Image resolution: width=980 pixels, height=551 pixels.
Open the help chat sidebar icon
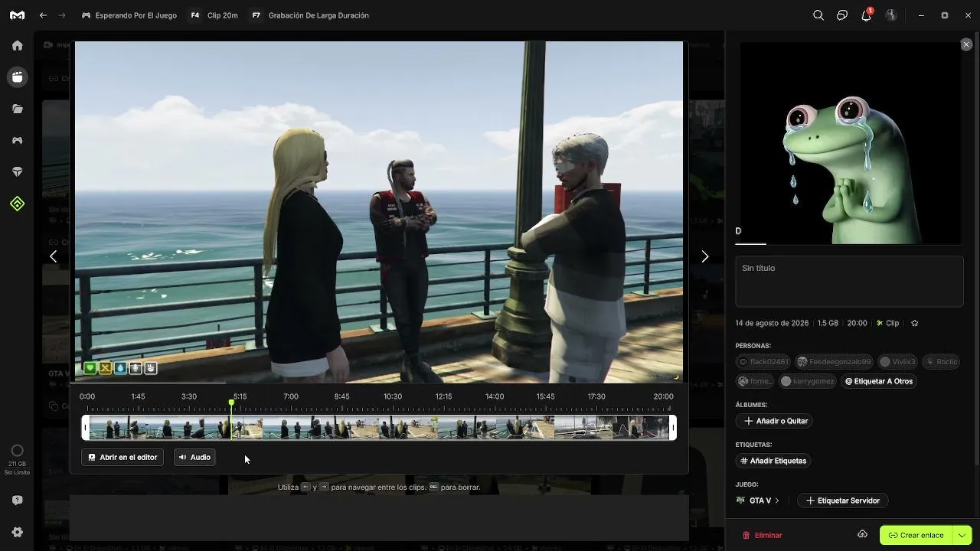click(x=18, y=500)
